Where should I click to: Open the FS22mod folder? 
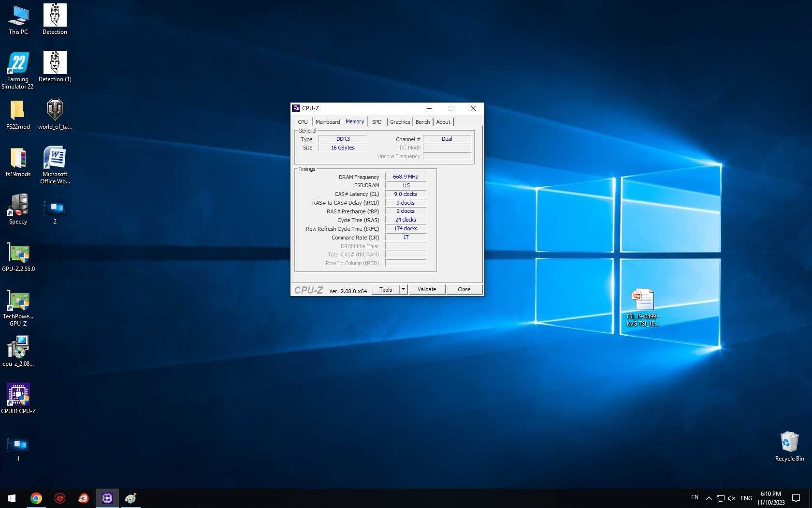click(18, 115)
